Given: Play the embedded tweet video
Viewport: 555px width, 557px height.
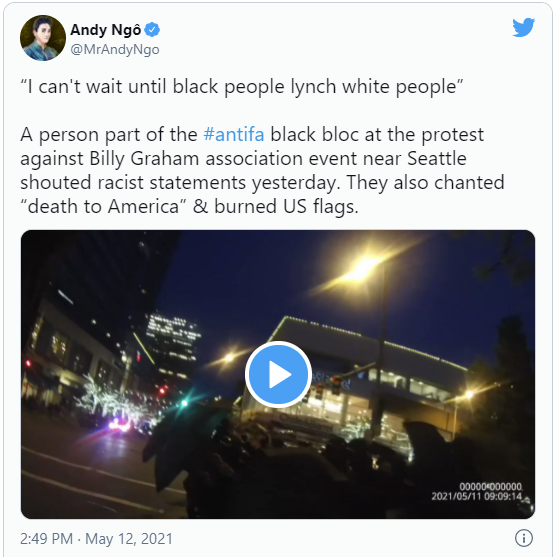Looking at the screenshot, I should coord(278,374).
